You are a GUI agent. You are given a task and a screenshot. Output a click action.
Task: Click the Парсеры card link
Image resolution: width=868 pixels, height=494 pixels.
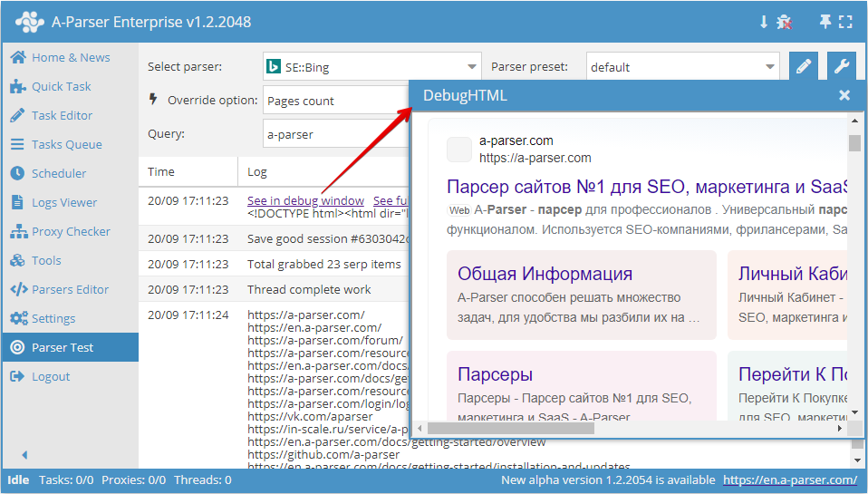[495, 373]
